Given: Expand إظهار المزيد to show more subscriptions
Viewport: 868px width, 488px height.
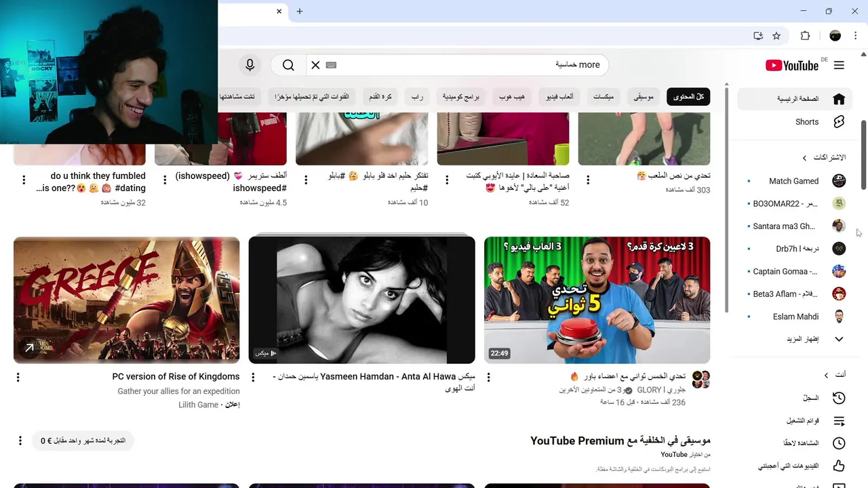Looking at the screenshot, I should coord(795,339).
